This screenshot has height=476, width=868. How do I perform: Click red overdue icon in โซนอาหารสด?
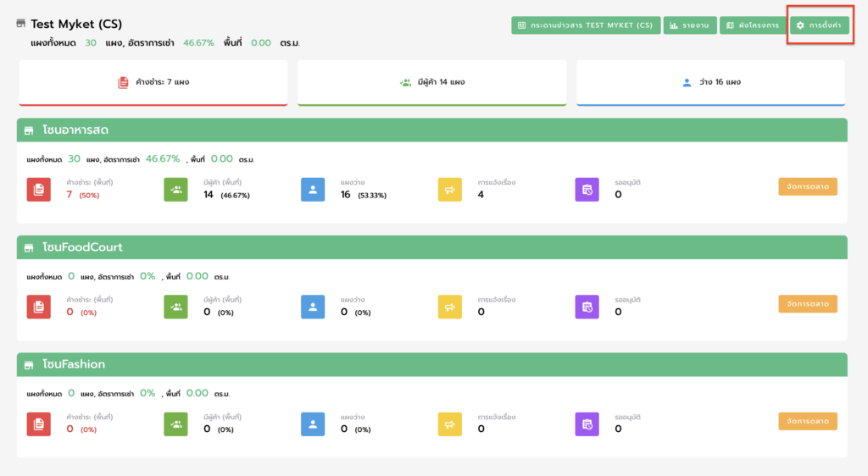click(39, 190)
